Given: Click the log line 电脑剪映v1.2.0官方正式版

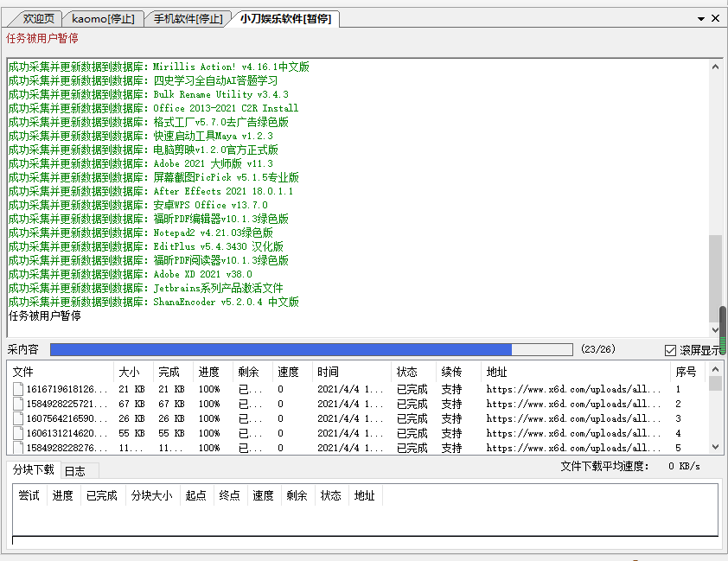Looking at the screenshot, I should click(144, 150).
